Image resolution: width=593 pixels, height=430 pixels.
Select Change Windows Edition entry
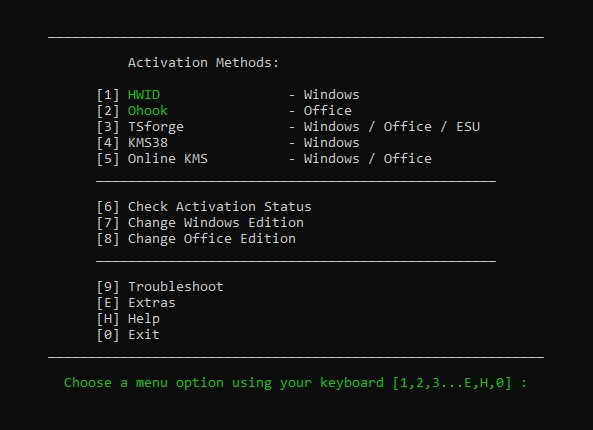click(216, 222)
